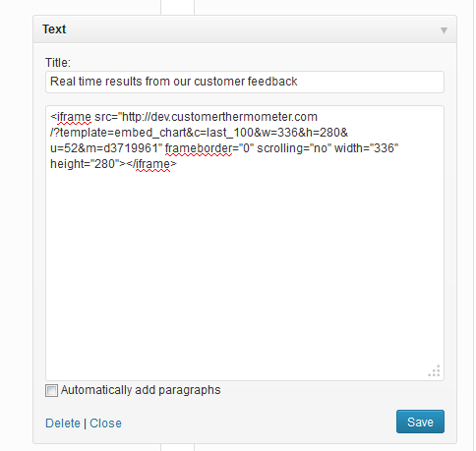Viewport: 476px width, 451px height.
Task: Click the Text widget title bar
Action: click(x=245, y=29)
